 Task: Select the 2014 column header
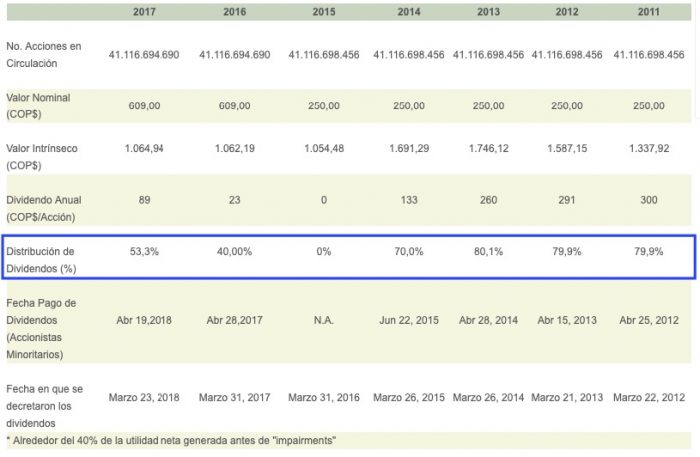point(408,12)
